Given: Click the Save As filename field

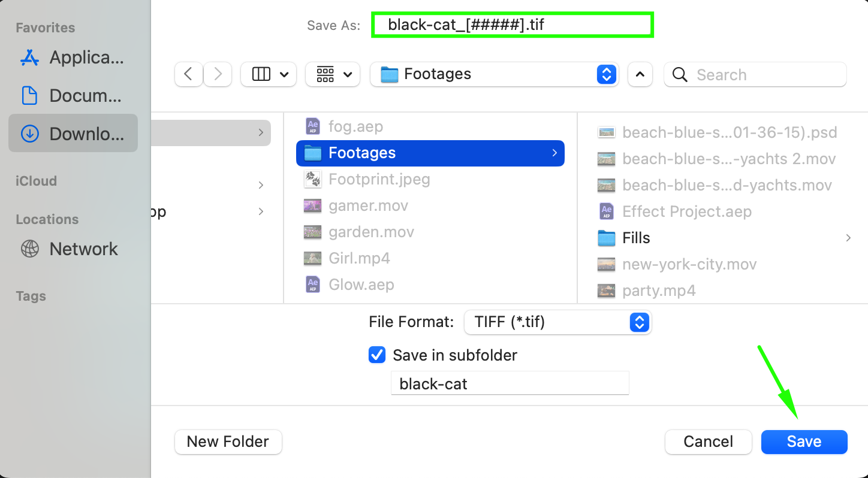Looking at the screenshot, I should coord(513,25).
